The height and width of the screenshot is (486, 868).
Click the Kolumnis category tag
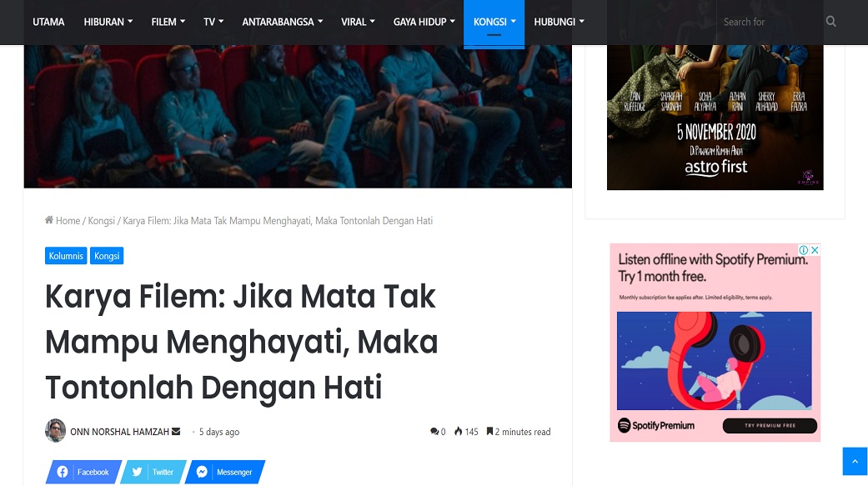[x=66, y=256]
